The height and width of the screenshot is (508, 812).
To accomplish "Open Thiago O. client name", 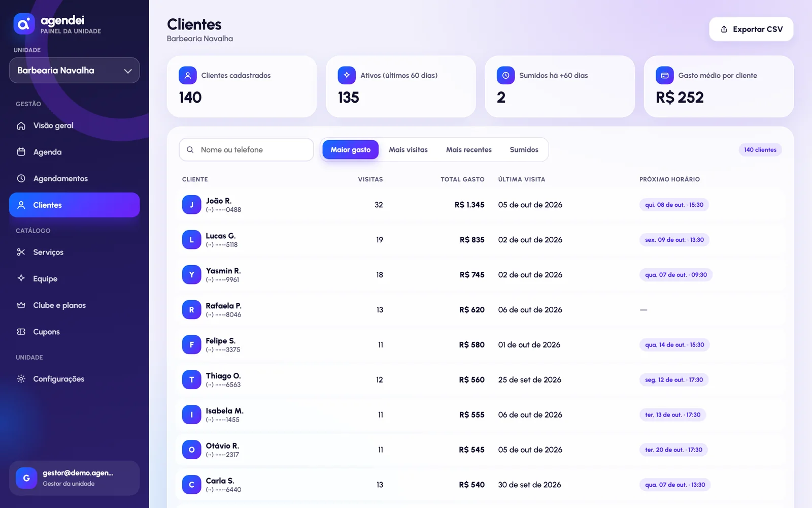I will tap(223, 376).
